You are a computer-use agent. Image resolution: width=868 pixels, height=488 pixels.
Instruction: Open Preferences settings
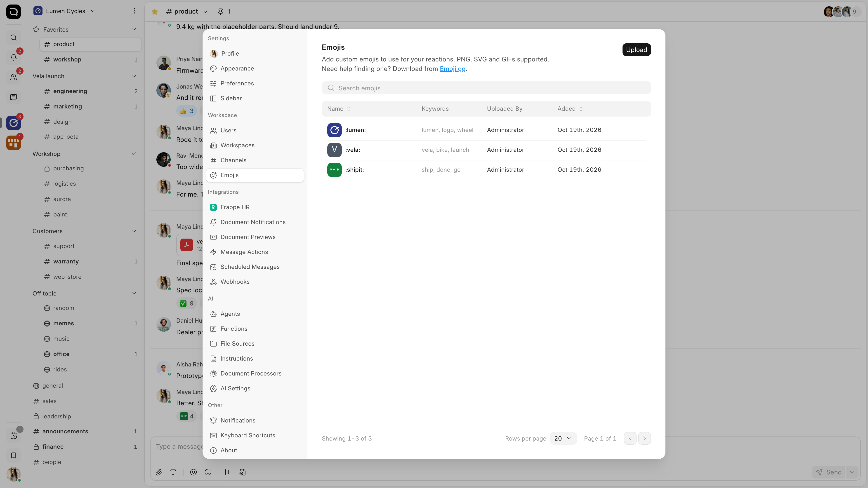pyautogui.click(x=255, y=83)
